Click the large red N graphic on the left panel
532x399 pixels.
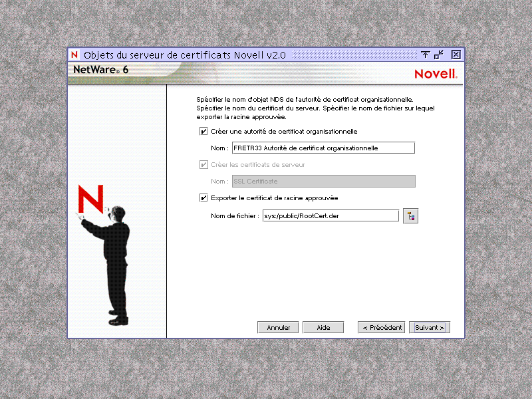tap(92, 196)
